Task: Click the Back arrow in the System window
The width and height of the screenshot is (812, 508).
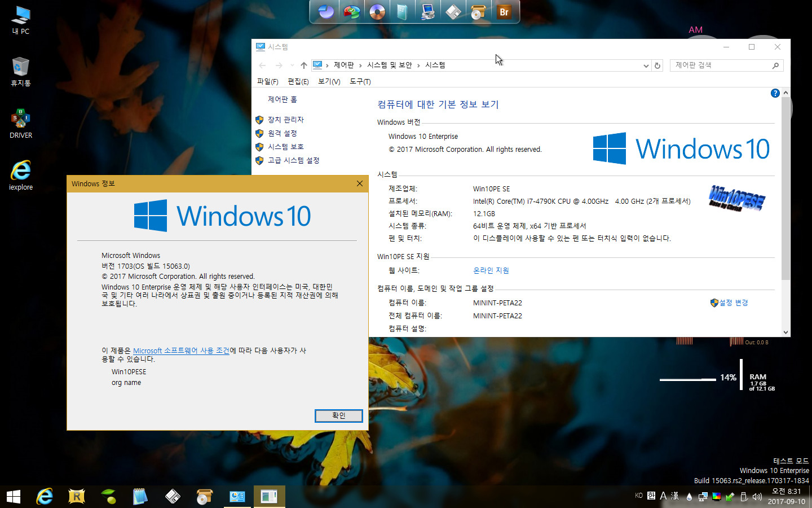Action: 262,65
